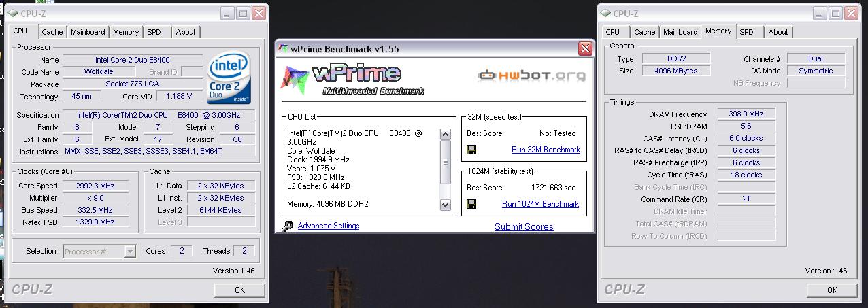Image resolution: width=868 pixels, height=308 pixels.
Task: Click the Submit Scores link
Action: coord(524,226)
